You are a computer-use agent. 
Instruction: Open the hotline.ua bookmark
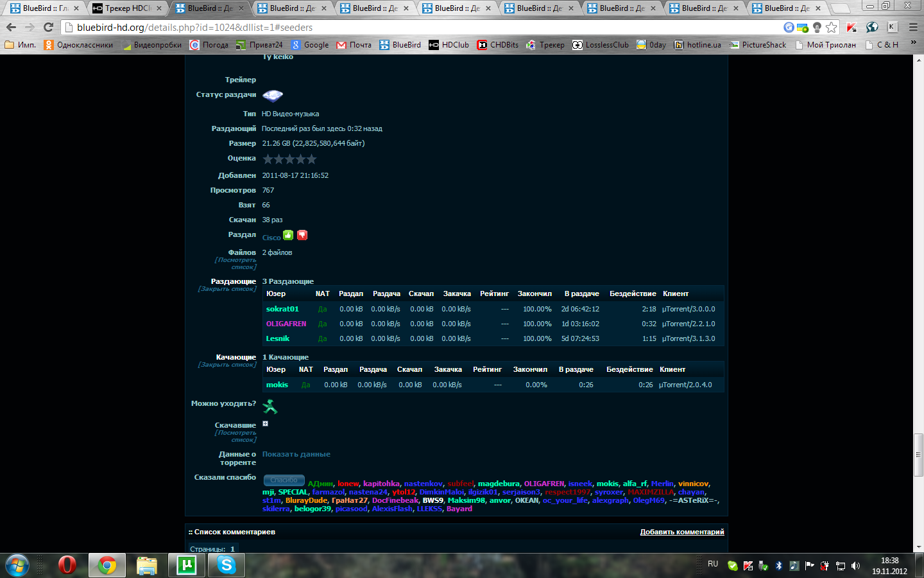[x=697, y=45]
